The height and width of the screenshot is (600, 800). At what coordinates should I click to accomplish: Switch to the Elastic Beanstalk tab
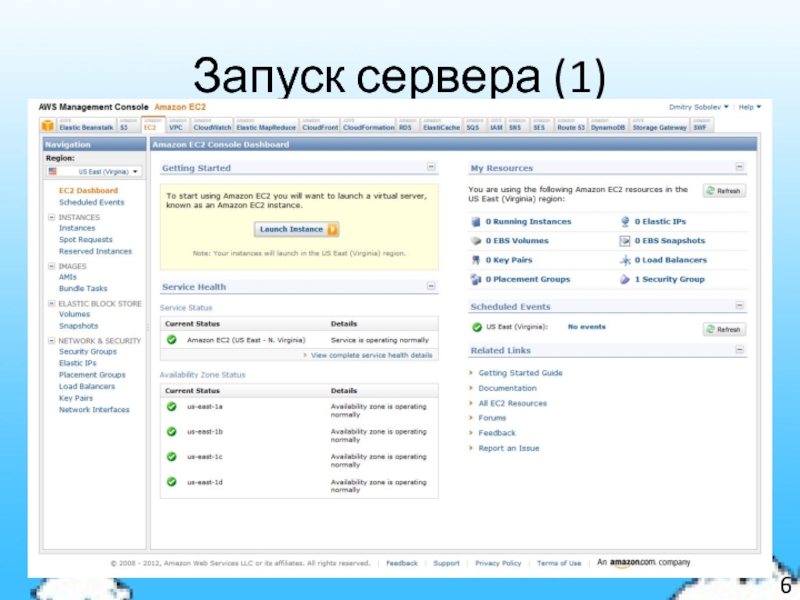(x=86, y=126)
